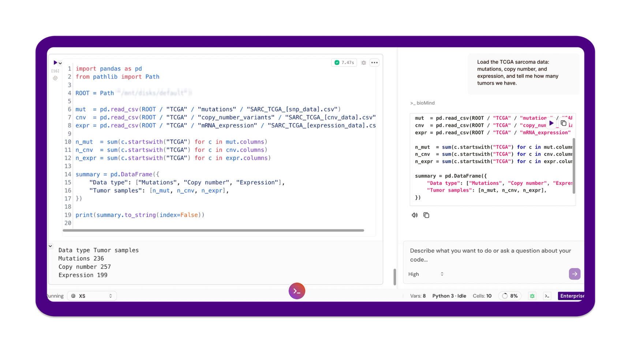The height and width of the screenshot is (362, 644).
Task: Read the bioMind response aloud with speaker icon
Action: click(415, 215)
